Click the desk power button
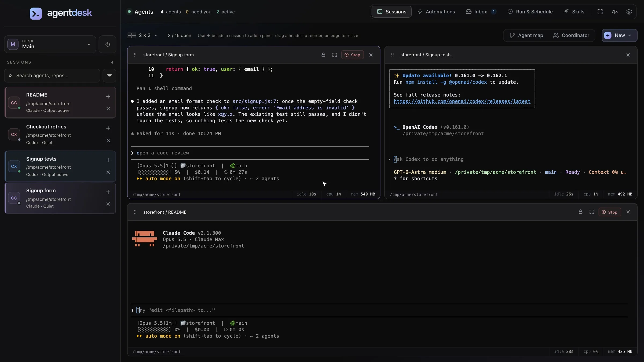 pos(107,44)
